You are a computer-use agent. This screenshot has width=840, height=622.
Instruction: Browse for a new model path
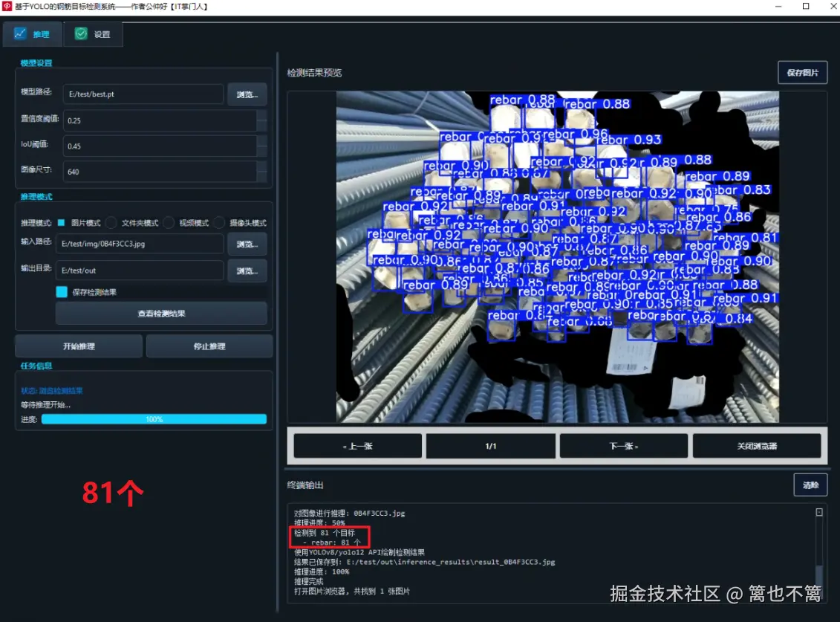[246, 94]
